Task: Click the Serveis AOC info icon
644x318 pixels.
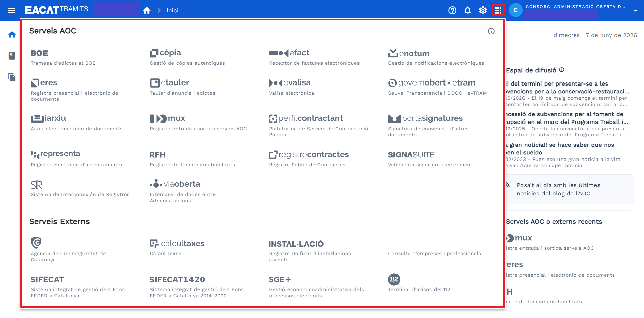Action: click(491, 31)
